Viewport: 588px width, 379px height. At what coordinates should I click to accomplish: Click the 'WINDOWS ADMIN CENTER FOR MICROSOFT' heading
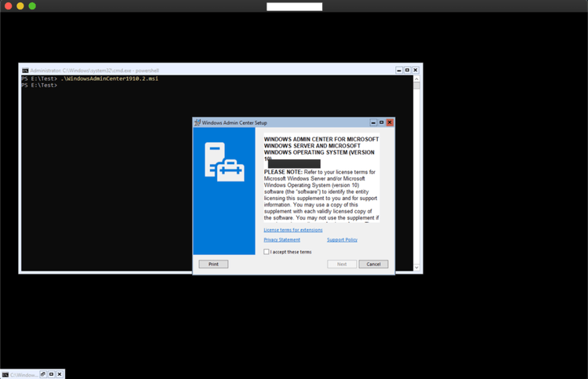pos(321,139)
